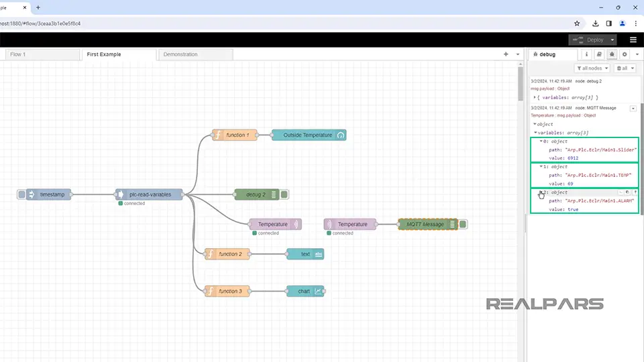Pin the 2: object row open
The width and height of the screenshot is (644, 362).
(x=635, y=192)
